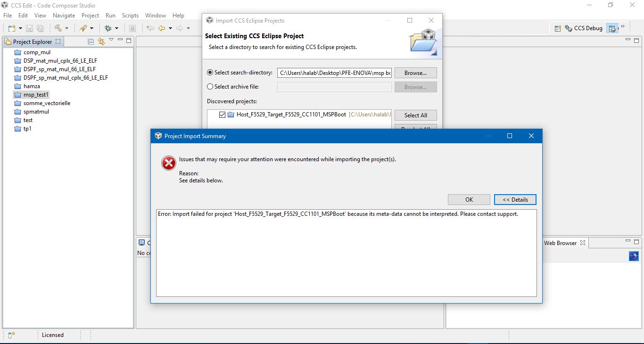Click Select All in the import dialog
The image size is (644, 344).
[x=416, y=115]
